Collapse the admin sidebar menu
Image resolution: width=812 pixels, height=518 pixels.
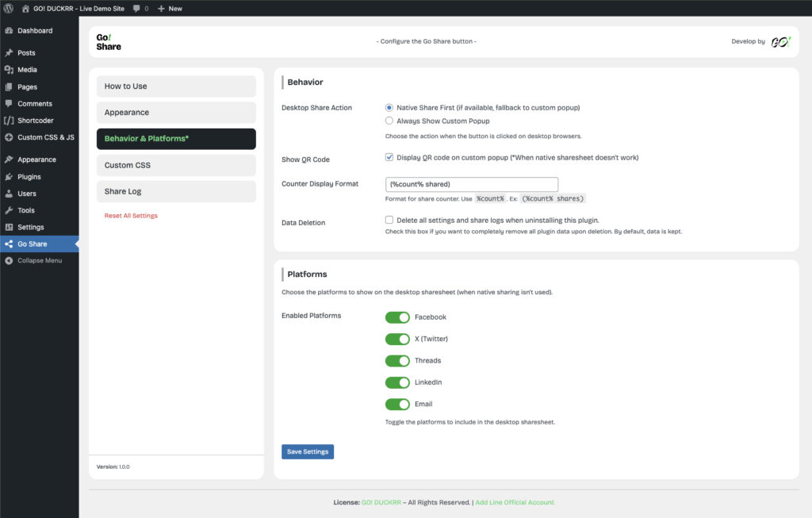tap(40, 261)
